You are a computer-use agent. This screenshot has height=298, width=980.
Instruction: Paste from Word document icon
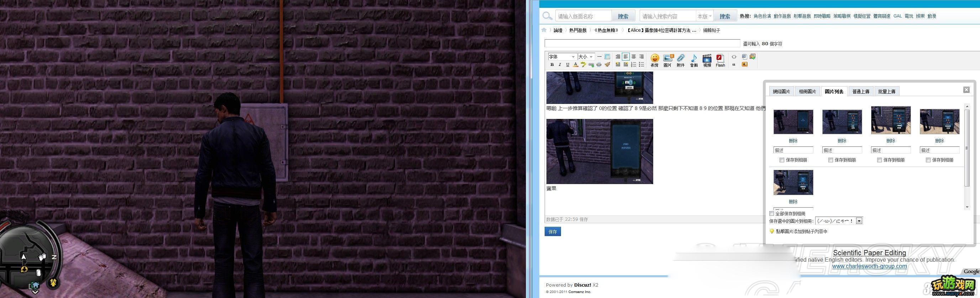point(744,57)
